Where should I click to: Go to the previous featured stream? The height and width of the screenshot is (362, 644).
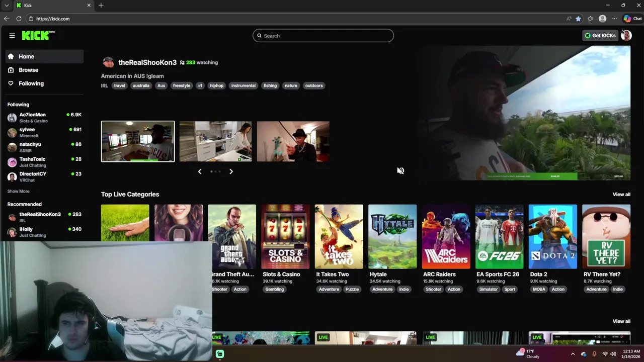[200, 171]
